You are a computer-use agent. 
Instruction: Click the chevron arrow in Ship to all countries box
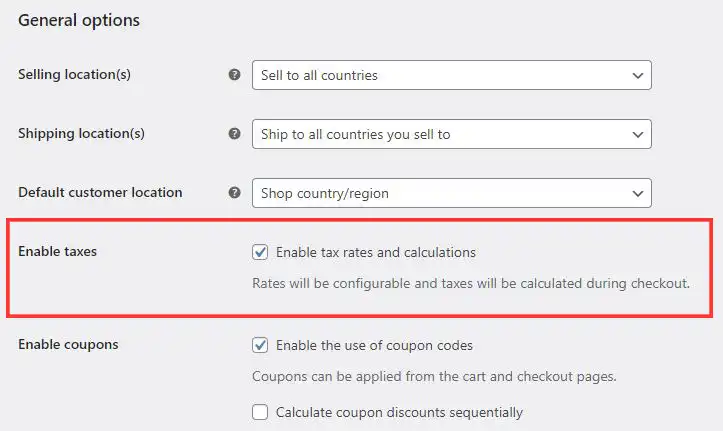click(x=638, y=135)
